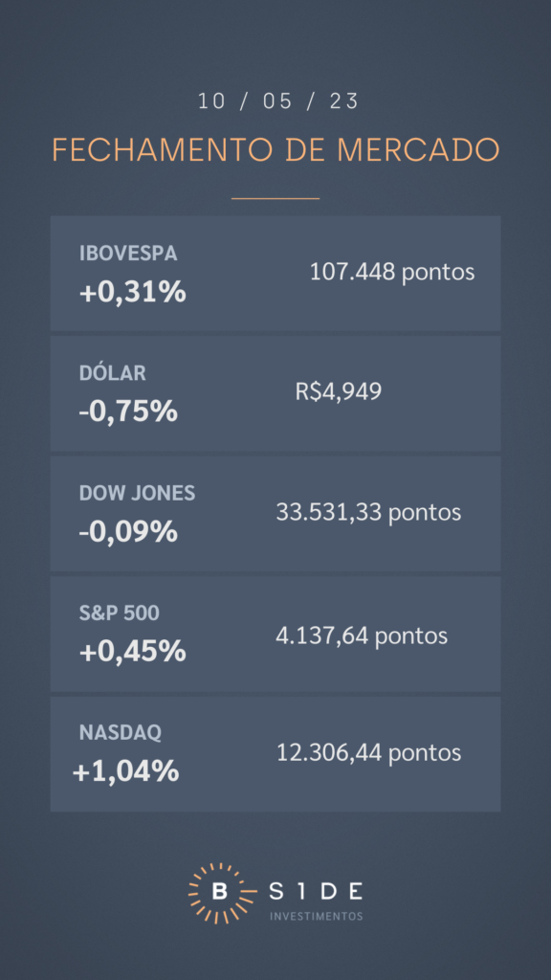Select the +0,45% S&P change
This screenshot has height=980, width=551.
point(132,652)
